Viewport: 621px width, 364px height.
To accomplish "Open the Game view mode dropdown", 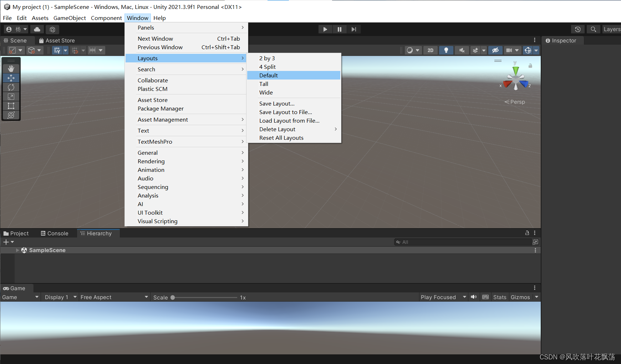I will [x=20, y=297].
